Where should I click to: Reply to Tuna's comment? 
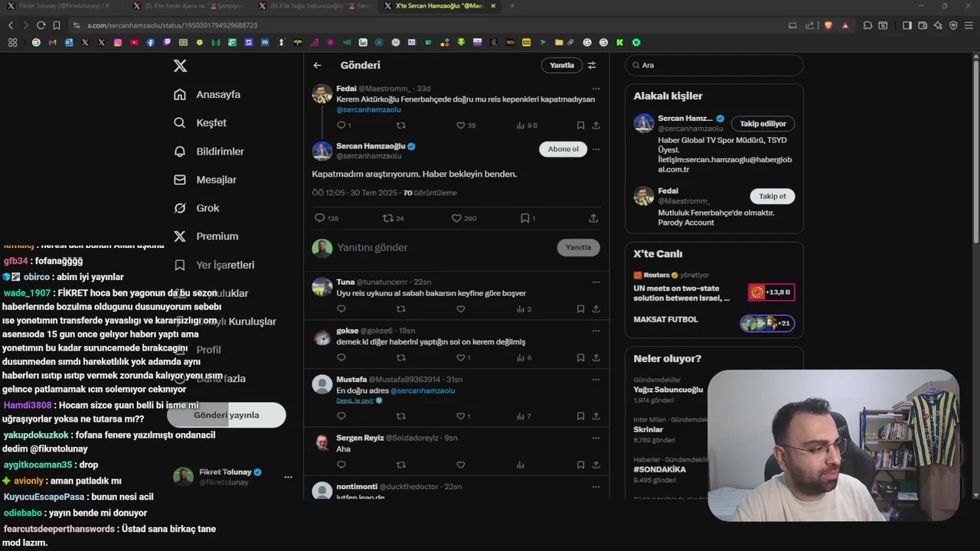(341, 309)
